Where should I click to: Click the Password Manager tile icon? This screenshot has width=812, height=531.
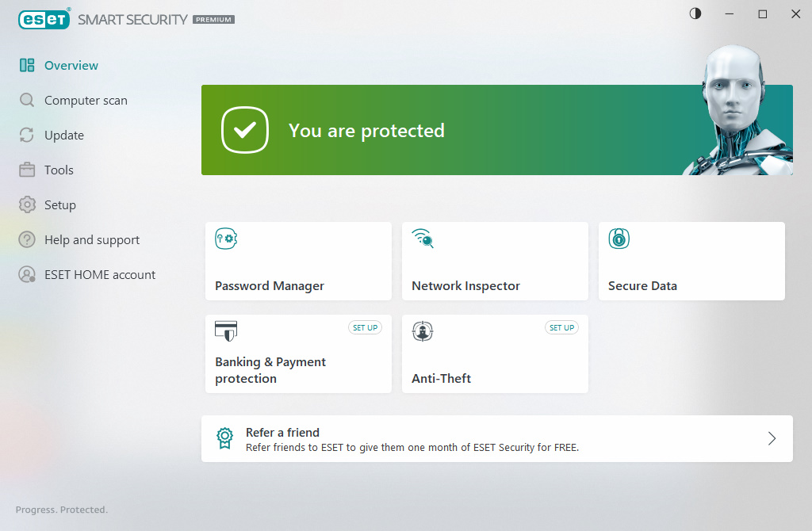coord(226,239)
